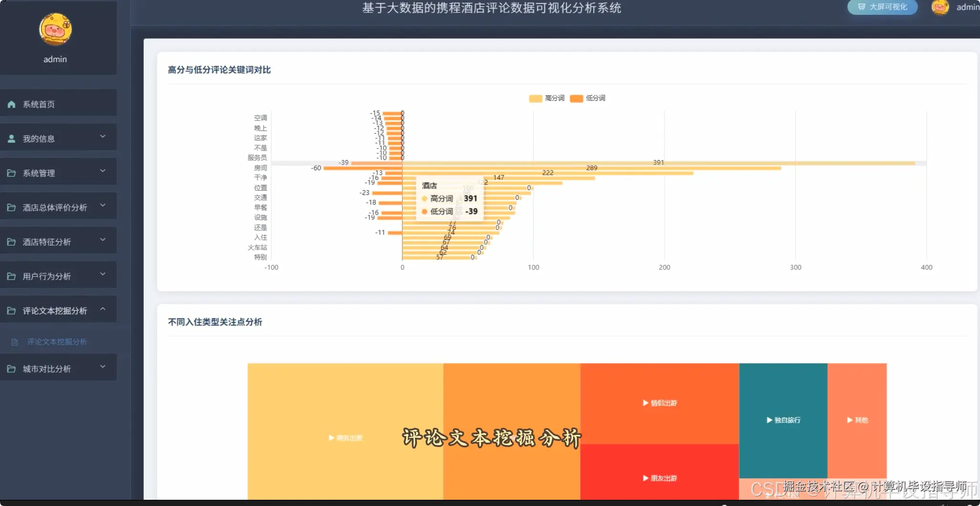Click the folder icon beside 用户行为分析
980x506 pixels.
click(x=11, y=276)
